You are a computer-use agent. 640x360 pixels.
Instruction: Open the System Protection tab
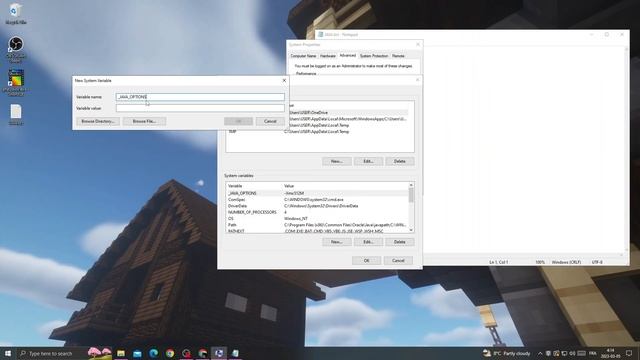(x=374, y=56)
